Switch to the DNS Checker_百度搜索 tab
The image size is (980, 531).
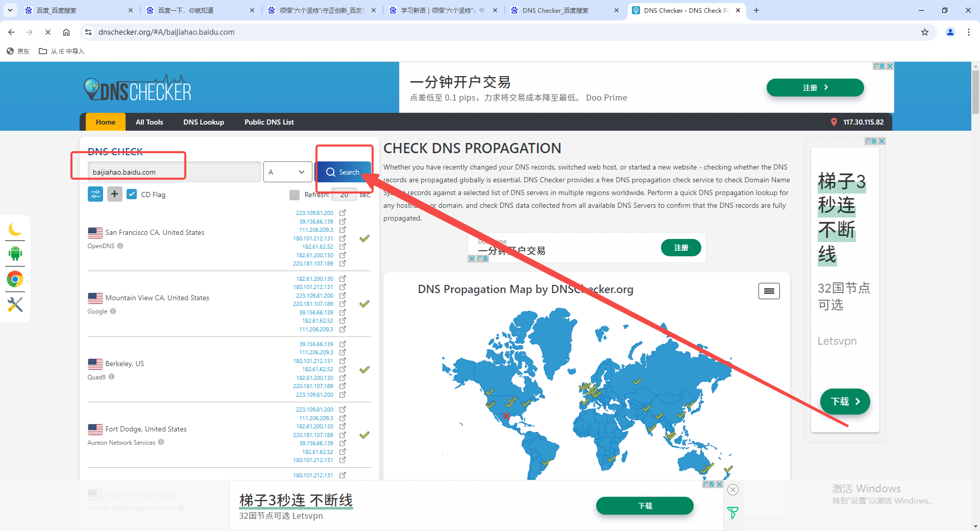[563, 10]
